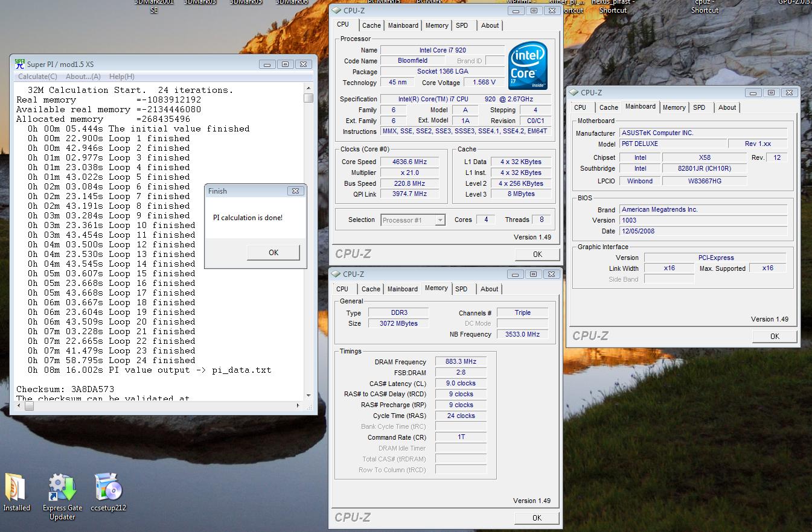Screen dimensions: 812x532
Task: Select SPD tab in the Memory window
Action: pyautogui.click(x=461, y=289)
